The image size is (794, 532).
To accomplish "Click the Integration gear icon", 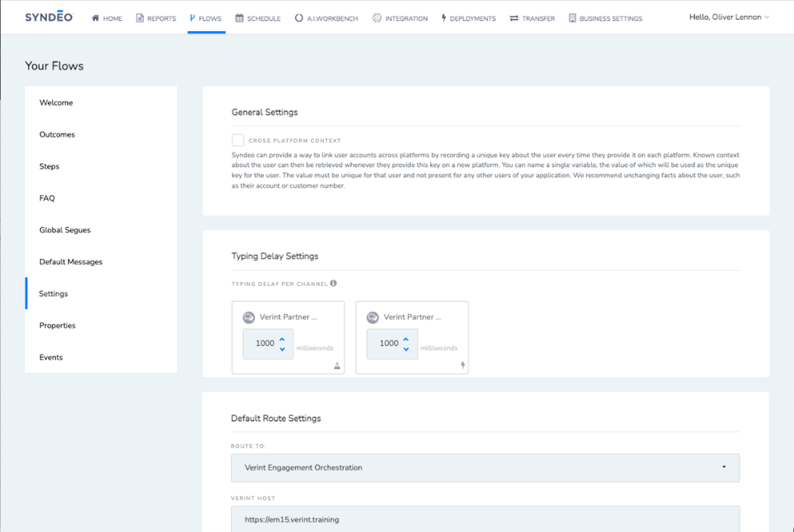I will tap(376, 18).
